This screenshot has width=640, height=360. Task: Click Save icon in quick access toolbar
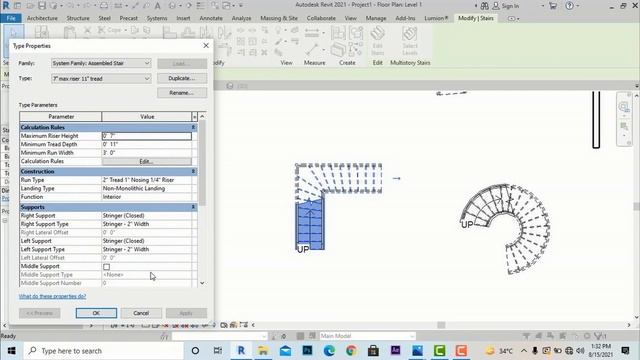42,6
